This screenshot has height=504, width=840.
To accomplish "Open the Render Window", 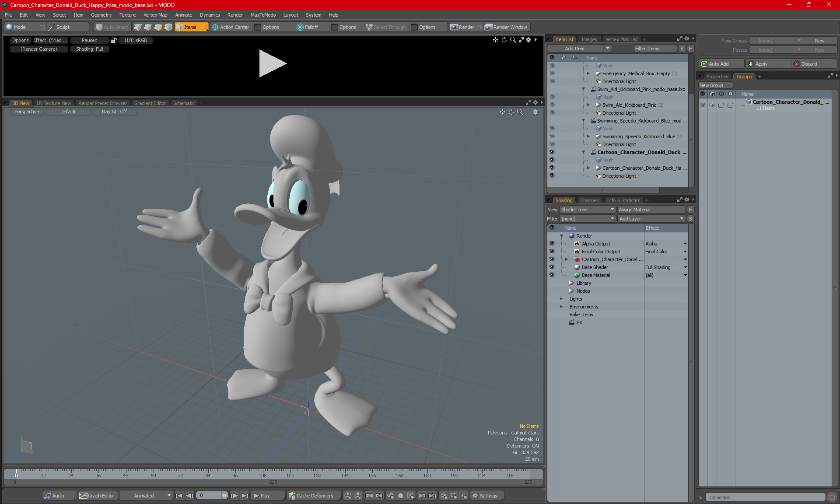I will coord(506,27).
